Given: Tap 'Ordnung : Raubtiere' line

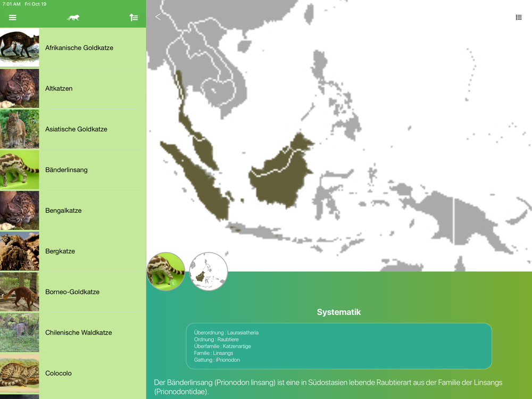Looking at the screenshot, I should click(216, 339).
